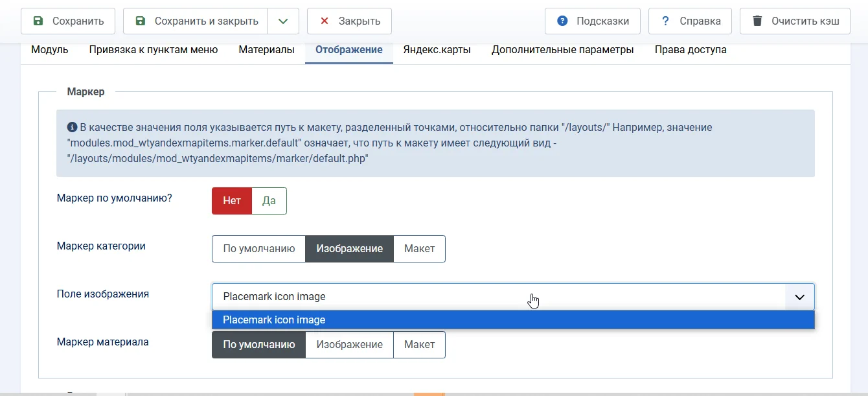Open the Яндекс.карты tab
The height and width of the screenshot is (396, 868).
(437, 50)
